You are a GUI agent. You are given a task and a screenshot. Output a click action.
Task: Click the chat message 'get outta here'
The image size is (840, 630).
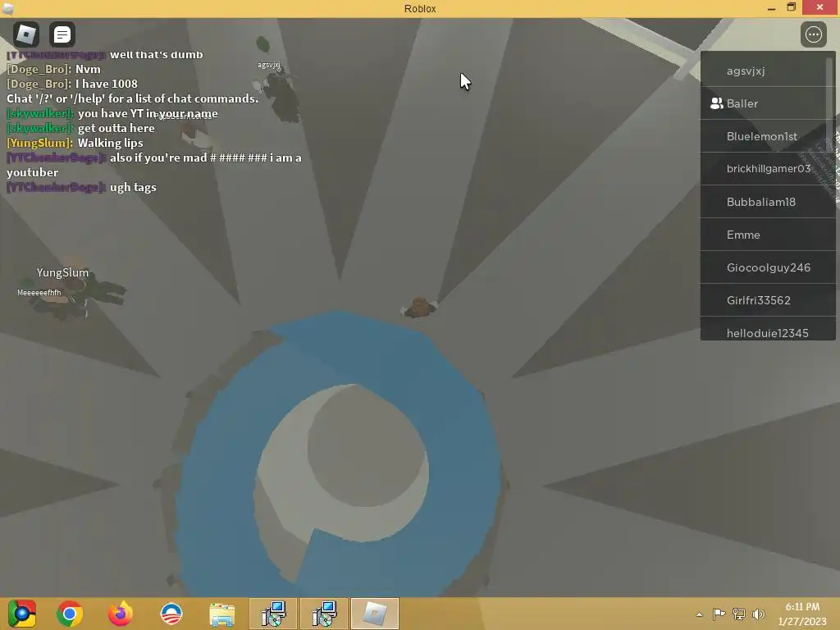coord(116,128)
